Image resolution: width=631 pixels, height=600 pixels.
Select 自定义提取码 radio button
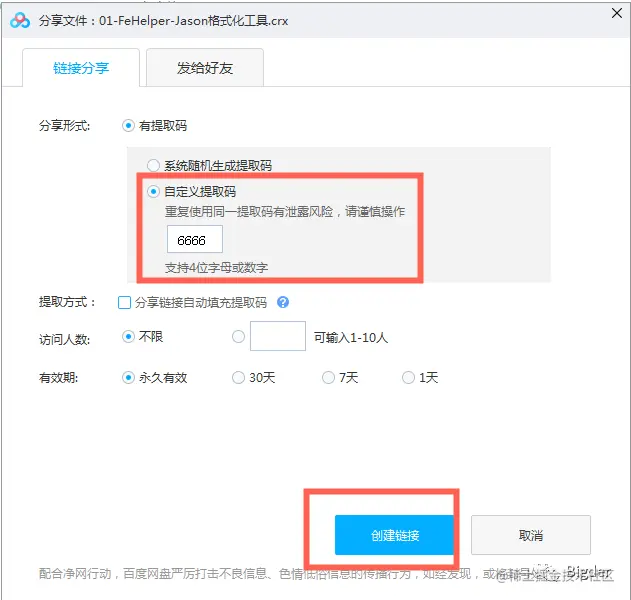click(x=153, y=192)
